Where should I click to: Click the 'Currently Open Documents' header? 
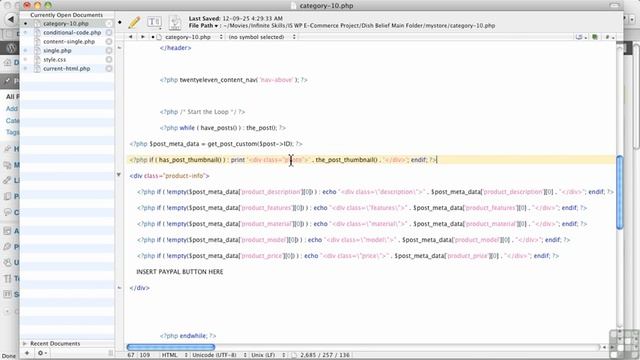pos(67,15)
